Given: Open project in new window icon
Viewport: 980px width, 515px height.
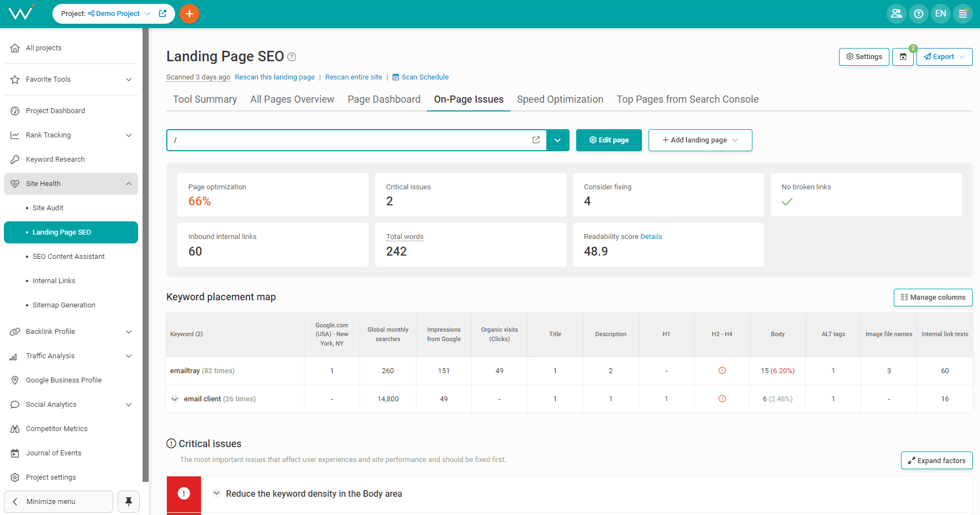Looking at the screenshot, I should 163,14.
